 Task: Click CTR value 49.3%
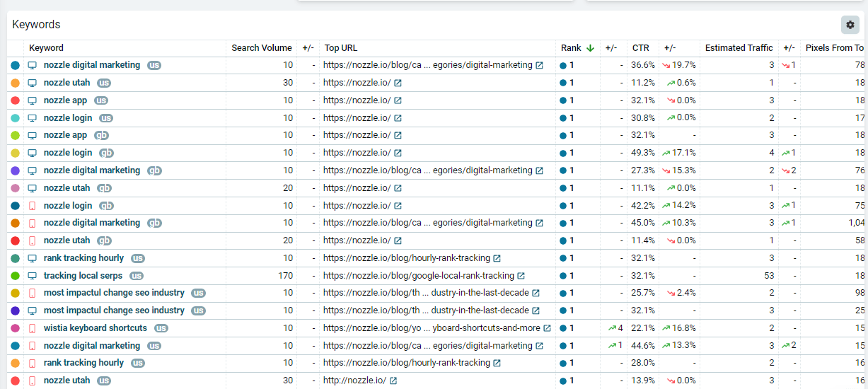[x=643, y=153]
